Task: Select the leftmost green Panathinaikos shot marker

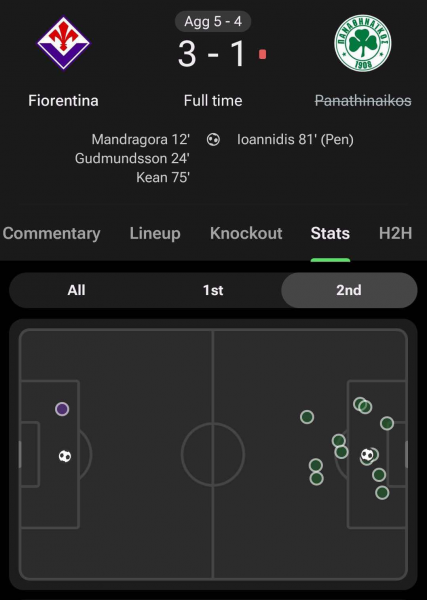Action: point(307,417)
